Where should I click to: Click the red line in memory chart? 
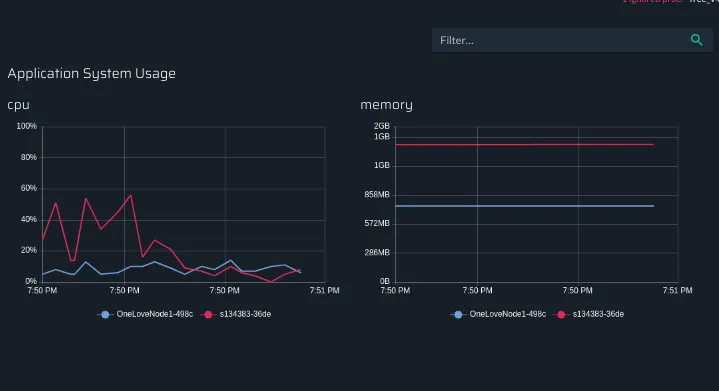coord(525,144)
